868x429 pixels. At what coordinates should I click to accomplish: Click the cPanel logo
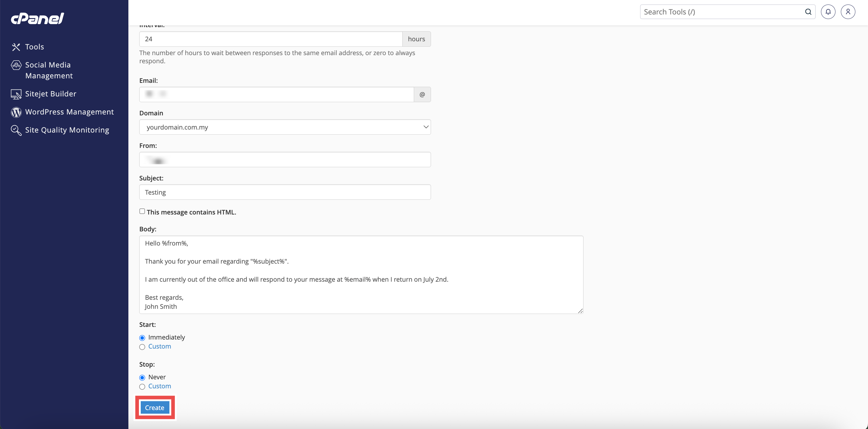point(37,18)
